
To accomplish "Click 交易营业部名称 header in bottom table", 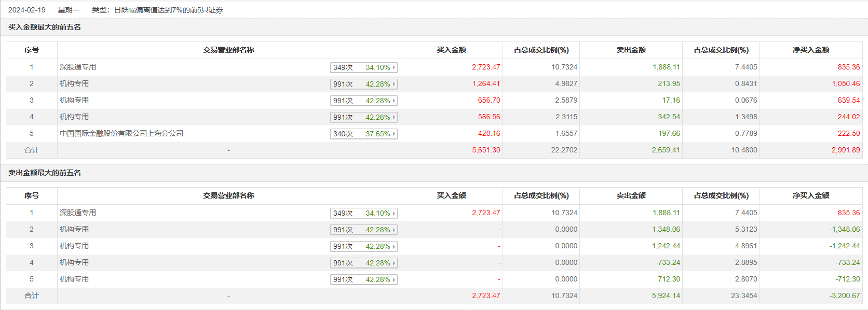I will click(x=228, y=195).
